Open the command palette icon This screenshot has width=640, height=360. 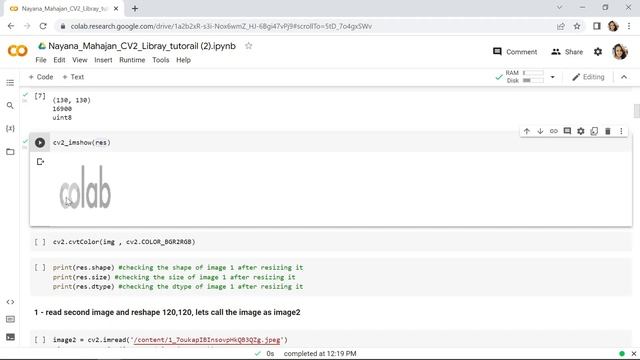point(10,319)
